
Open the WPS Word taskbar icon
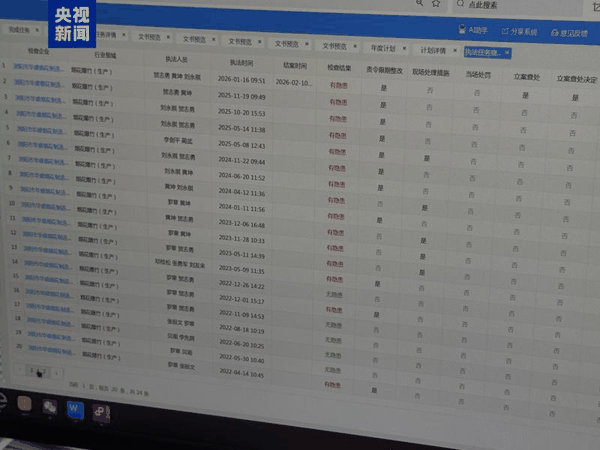coord(75,410)
